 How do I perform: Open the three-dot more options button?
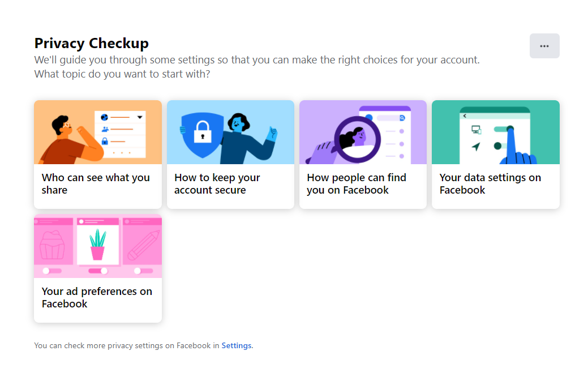(544, 46)
